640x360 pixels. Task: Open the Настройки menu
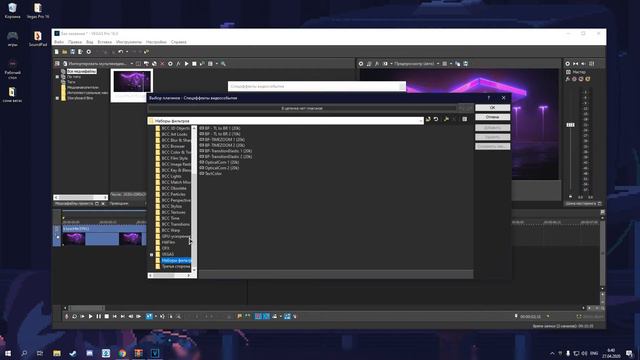[156, 42]
